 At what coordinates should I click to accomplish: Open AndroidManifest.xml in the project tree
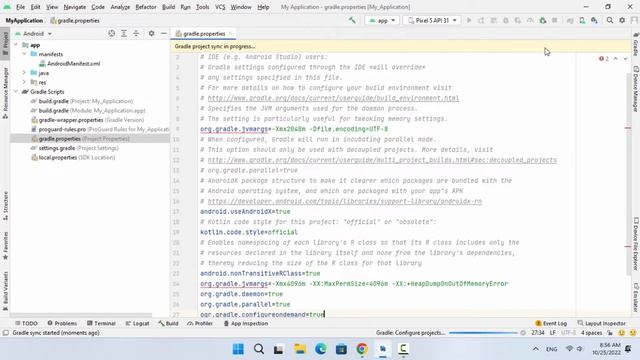click(x=69, y=63)
